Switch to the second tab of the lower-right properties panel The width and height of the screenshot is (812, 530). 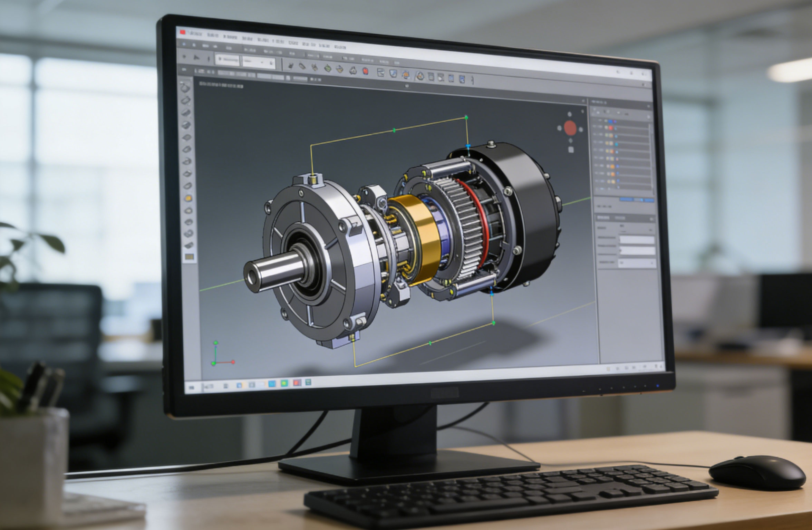click(620, 218)
